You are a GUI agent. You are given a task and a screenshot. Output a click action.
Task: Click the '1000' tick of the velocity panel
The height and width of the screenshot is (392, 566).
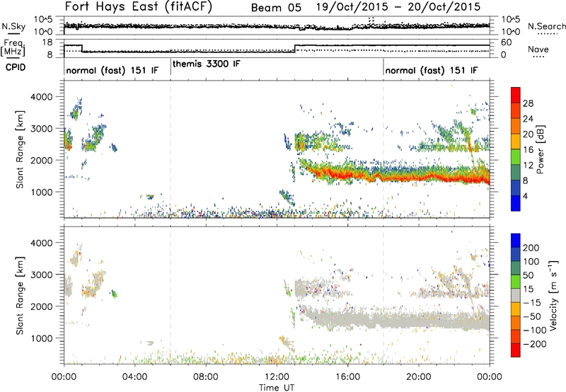(x=42, y=338)
